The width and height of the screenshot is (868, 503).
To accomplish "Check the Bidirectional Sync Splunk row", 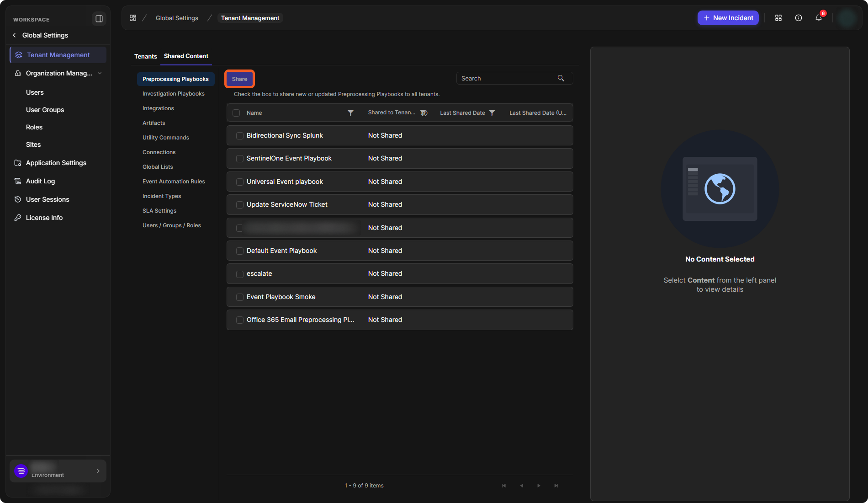I will [x=239, y=136].
